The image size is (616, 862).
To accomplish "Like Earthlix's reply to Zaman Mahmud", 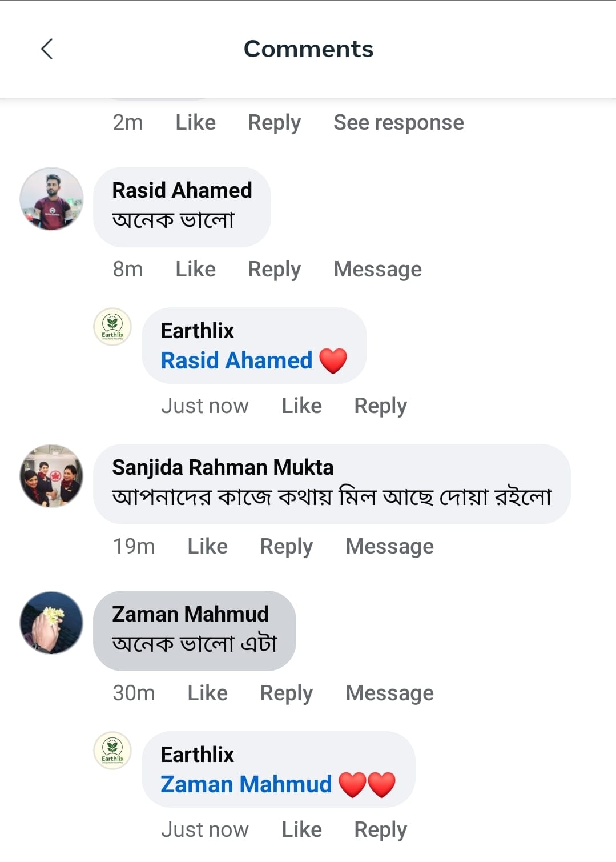I will 301,829.
